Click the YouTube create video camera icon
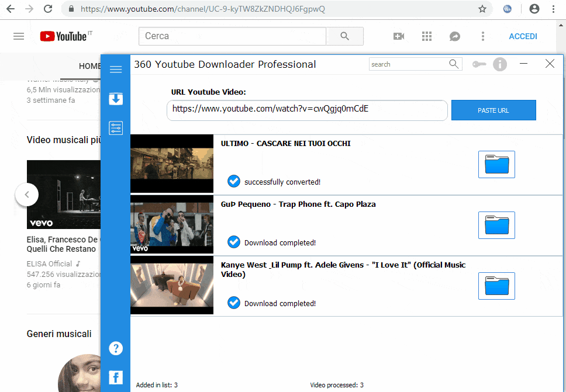Screen dimensions: 566x392 click(x=399, y=36)
